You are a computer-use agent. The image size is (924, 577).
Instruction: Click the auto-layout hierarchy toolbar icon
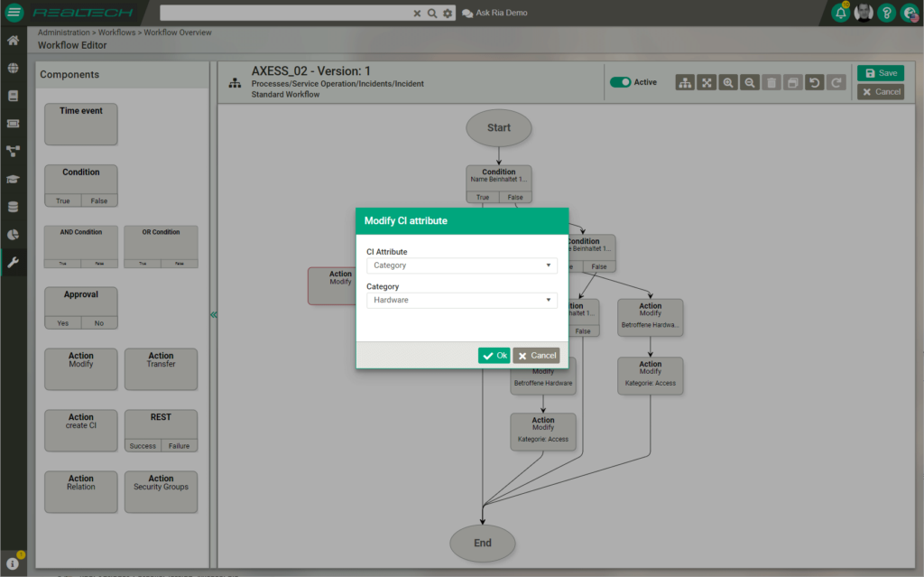pos(685,82)
